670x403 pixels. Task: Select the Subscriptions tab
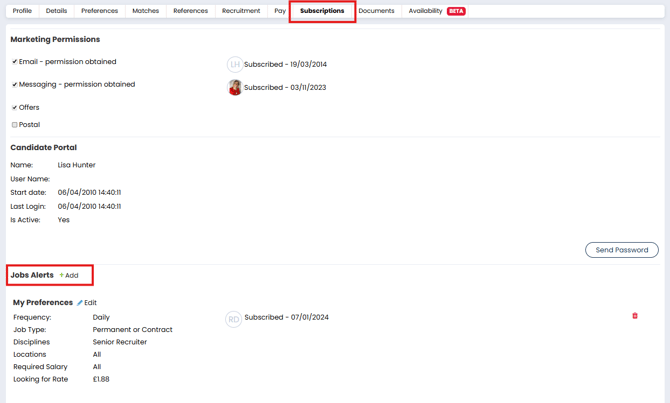pyautogui.click(x=322, y=11)
